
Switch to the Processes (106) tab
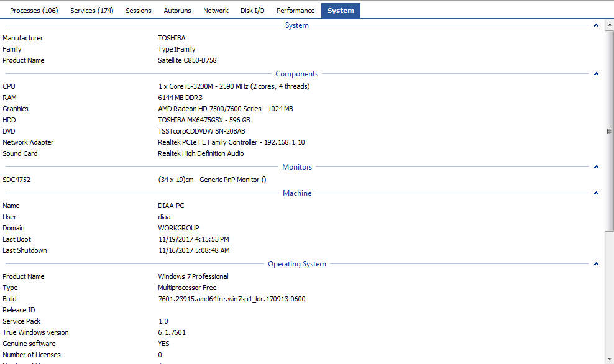coord(34,11)
